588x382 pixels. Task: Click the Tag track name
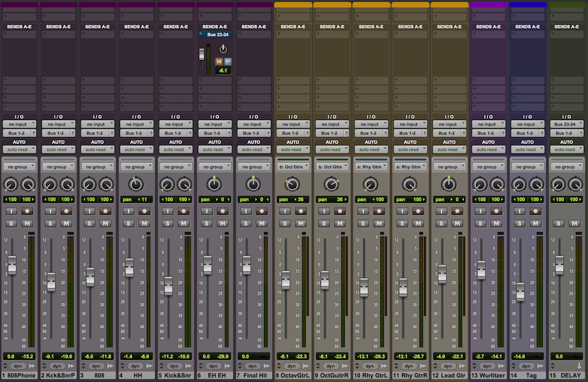527,375
